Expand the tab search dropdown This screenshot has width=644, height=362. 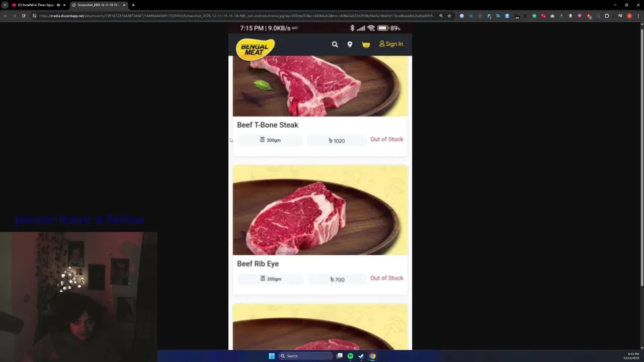tap(5, 5)
